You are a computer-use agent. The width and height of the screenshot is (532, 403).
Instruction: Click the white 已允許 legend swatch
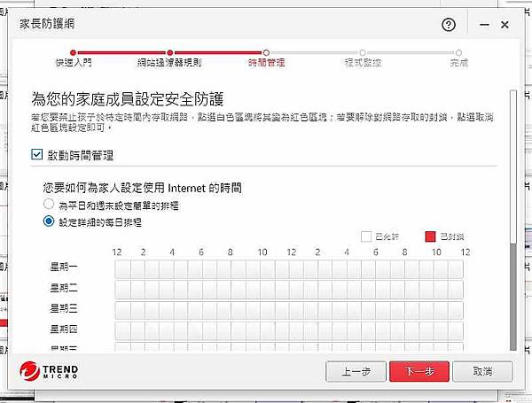(366, 236)
